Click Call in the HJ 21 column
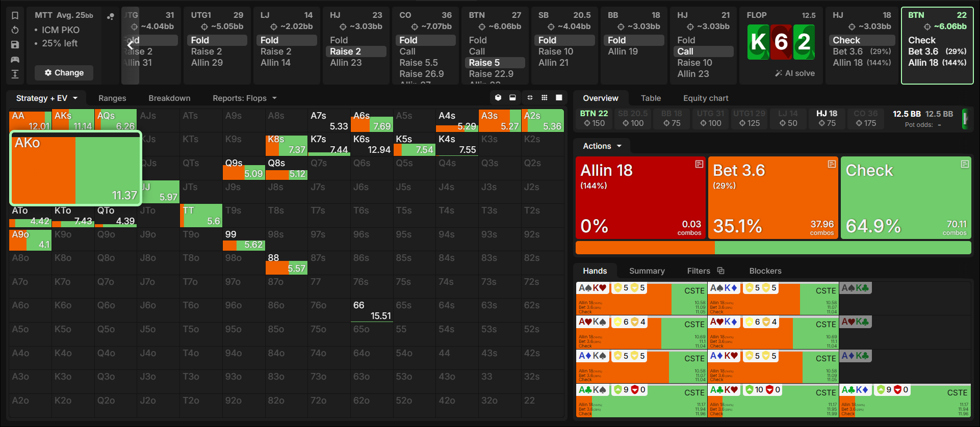 [x=703, y=51]
